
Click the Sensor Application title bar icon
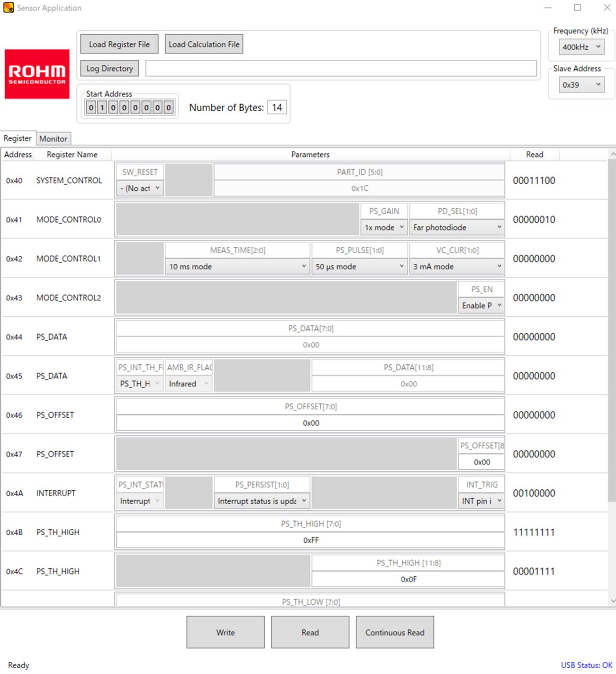click(9, 8)
